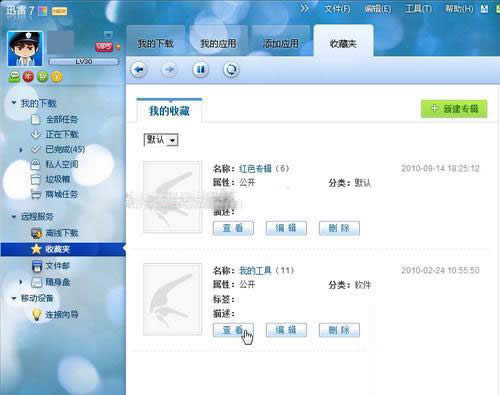Click 编辑 for 我的工具
This screenshot has width=500, height=395.
pos(286,330)
